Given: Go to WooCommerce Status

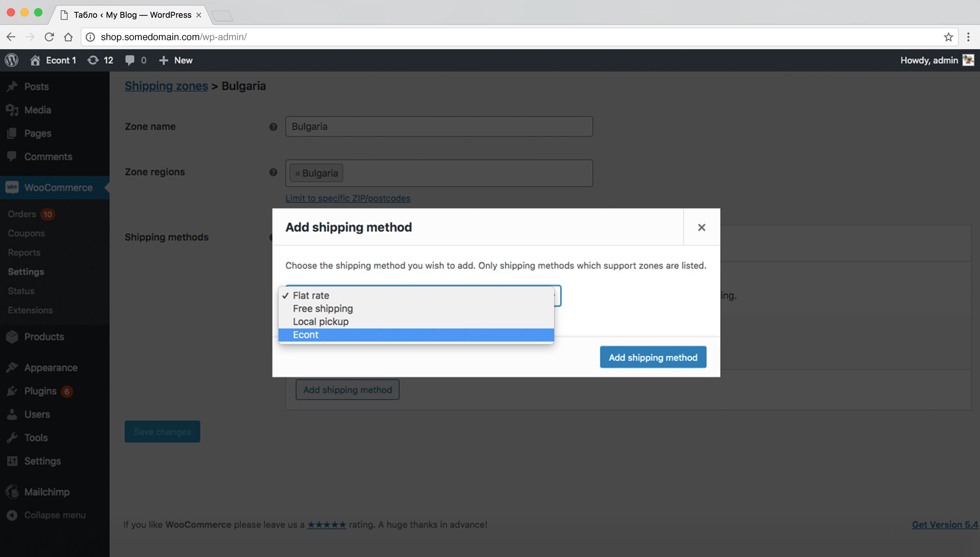Looking at the screenshot, I should (x=21, y=291).
